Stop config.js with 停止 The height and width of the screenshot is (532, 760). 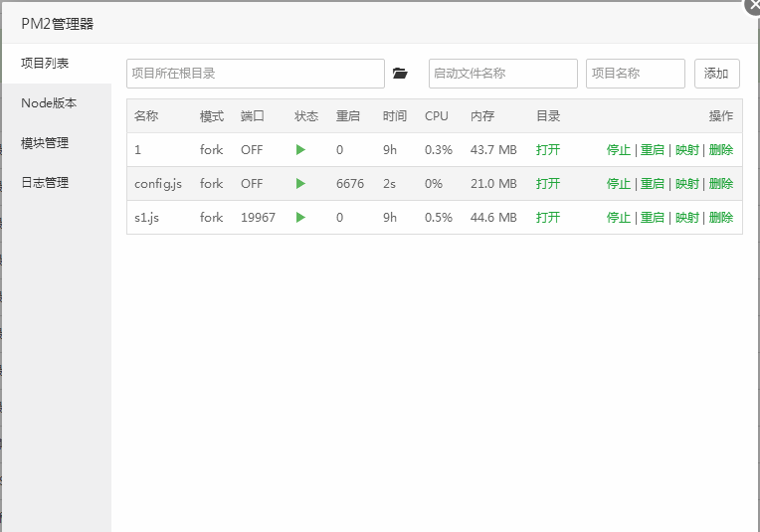pos(619,184)
